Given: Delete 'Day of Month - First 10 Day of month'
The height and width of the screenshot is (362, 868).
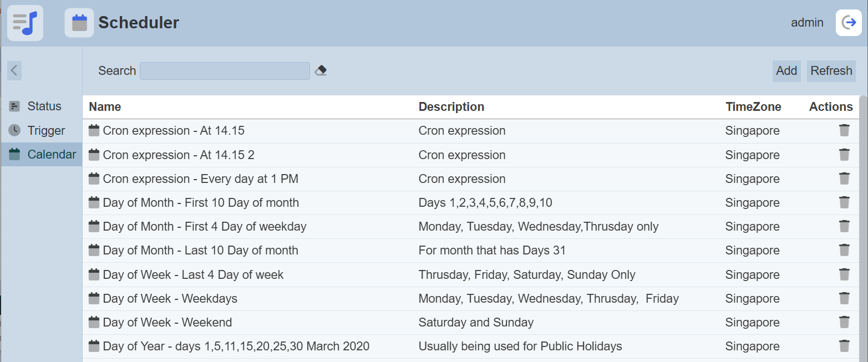Looking at the screenshot, I should [x=844, y=202].
